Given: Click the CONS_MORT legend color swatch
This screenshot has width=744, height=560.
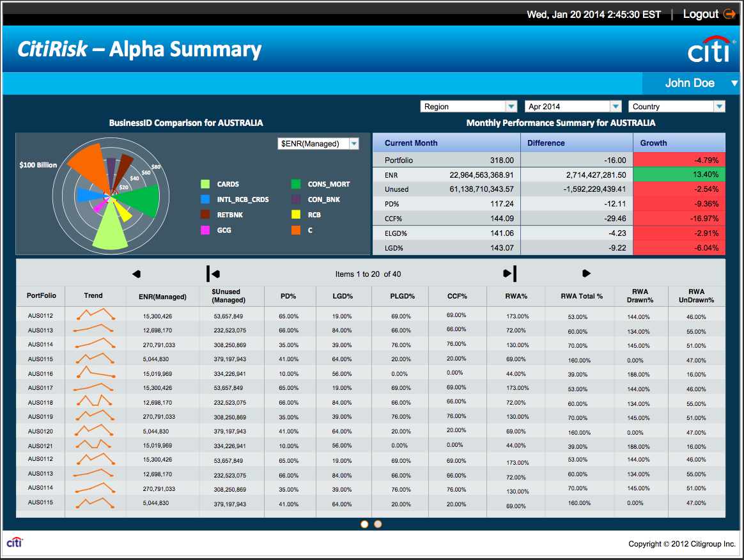Looking at the screenshot, I should click(295, 184).
